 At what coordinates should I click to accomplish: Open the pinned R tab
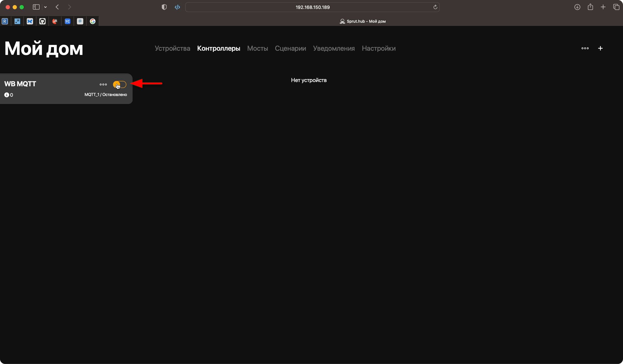click(5, 21)
